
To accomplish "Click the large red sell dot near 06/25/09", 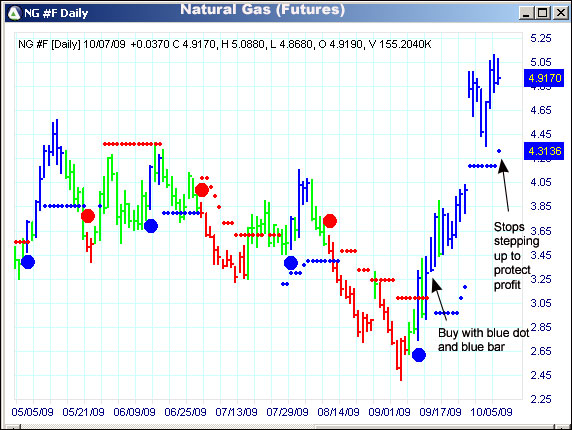I will coord(202,190).
